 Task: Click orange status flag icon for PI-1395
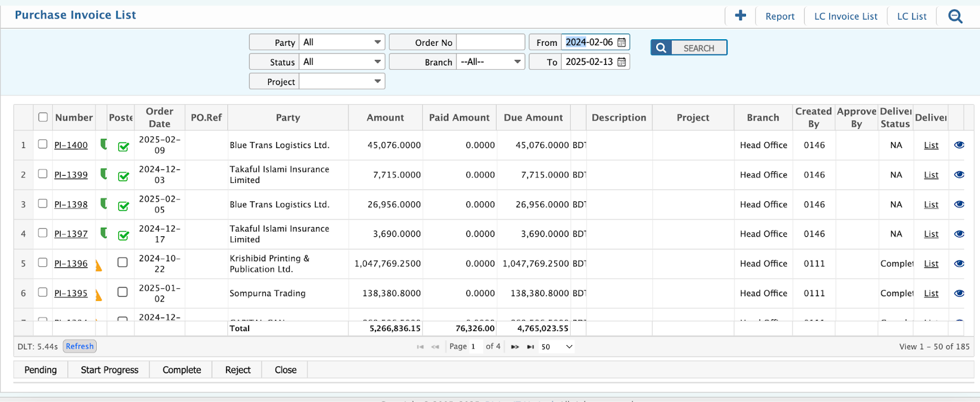click(x=99, y=295)
